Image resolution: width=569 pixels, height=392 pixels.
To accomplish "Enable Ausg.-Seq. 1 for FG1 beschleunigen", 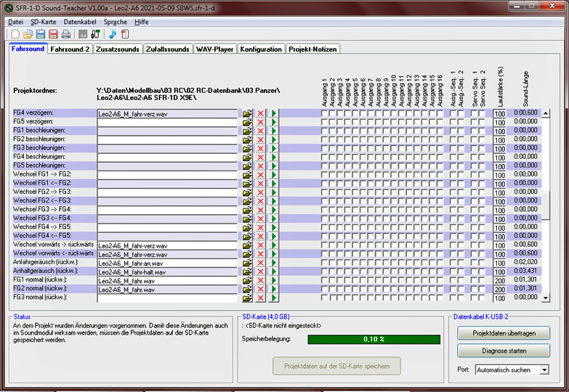I will coord(453,131).
